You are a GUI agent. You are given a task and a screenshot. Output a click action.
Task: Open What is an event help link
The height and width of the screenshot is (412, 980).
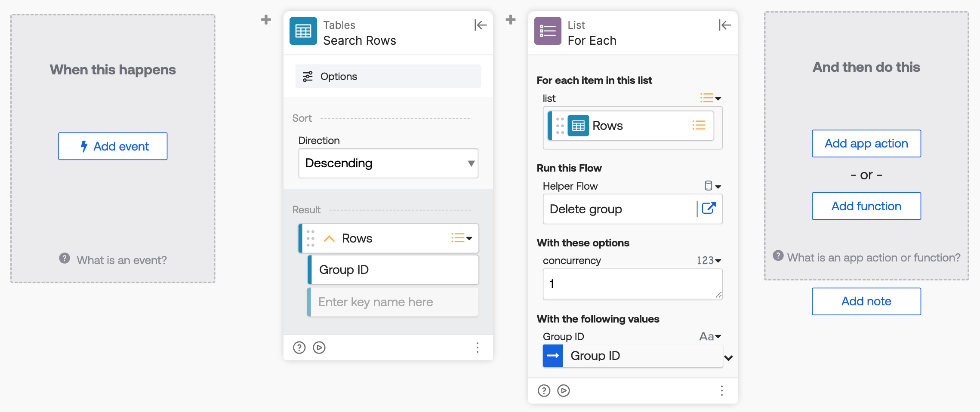(122, 260)
